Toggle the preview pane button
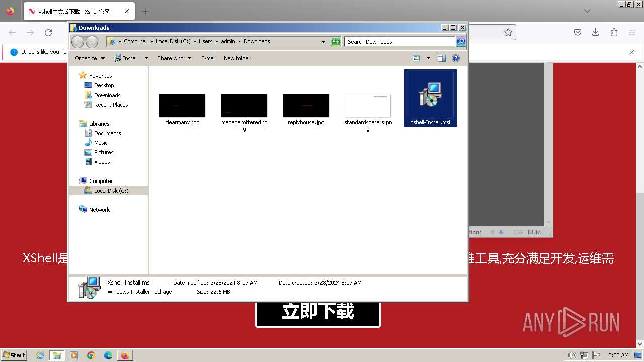Viewport: 644px width, 362px height. click(442, 58)
